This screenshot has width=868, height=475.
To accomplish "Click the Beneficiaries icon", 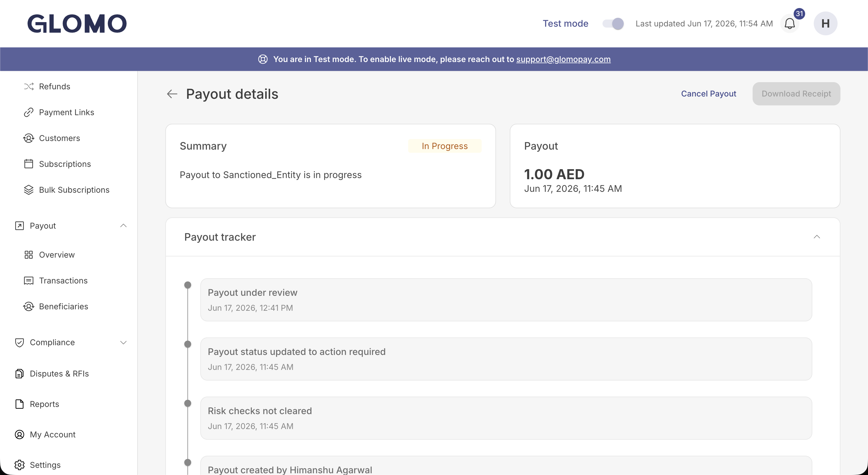I will tap(29, 306).
